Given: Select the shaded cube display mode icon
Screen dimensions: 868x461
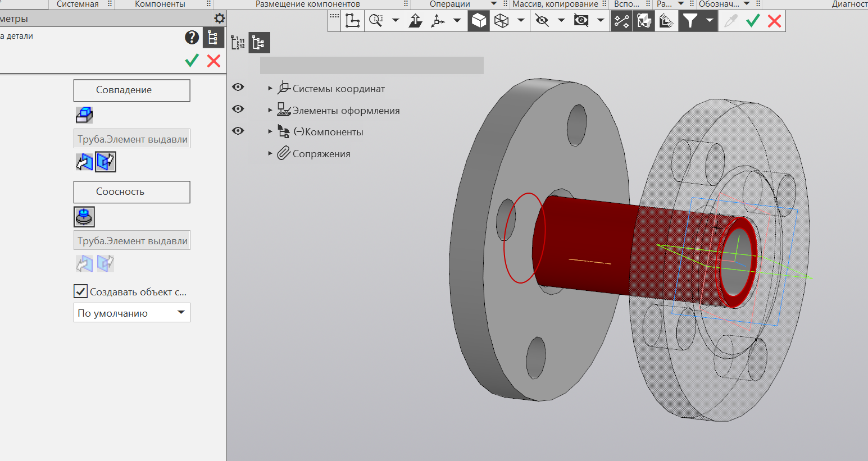Looking at the screenshot, I should coord(479,21).
